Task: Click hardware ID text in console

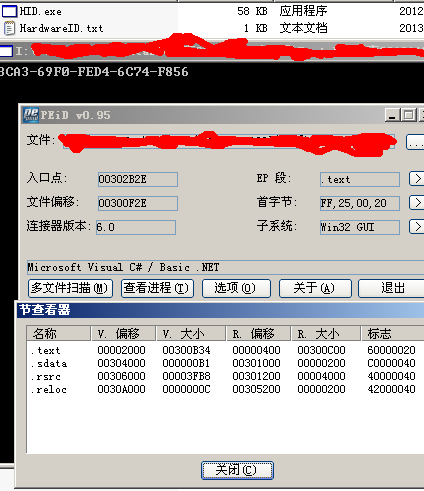Action: 94,72
